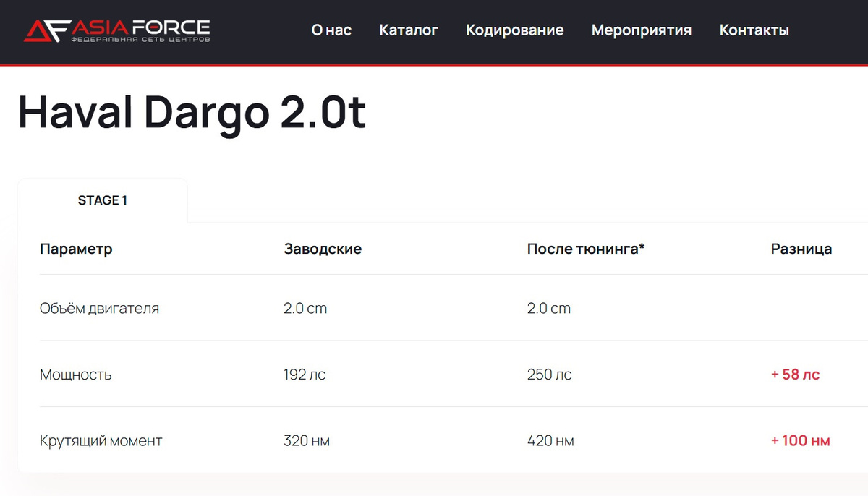Click the Haval Dargo 2.0t heading

(192, 113)
